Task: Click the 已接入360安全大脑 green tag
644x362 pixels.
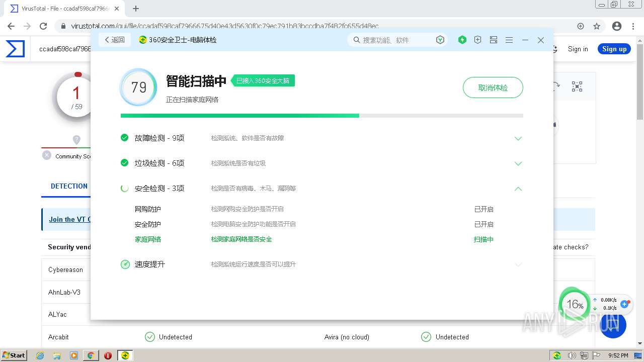Action: [263, 80]
